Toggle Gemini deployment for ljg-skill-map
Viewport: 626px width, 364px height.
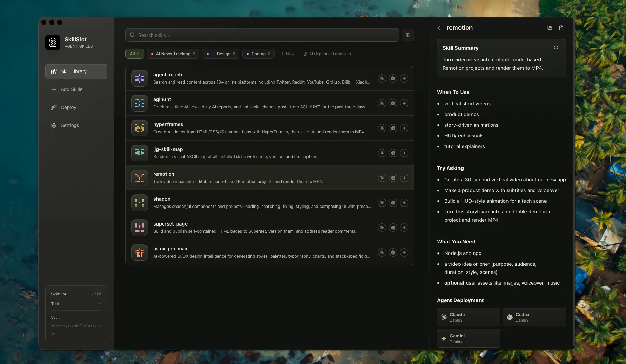tap(404, 153)
